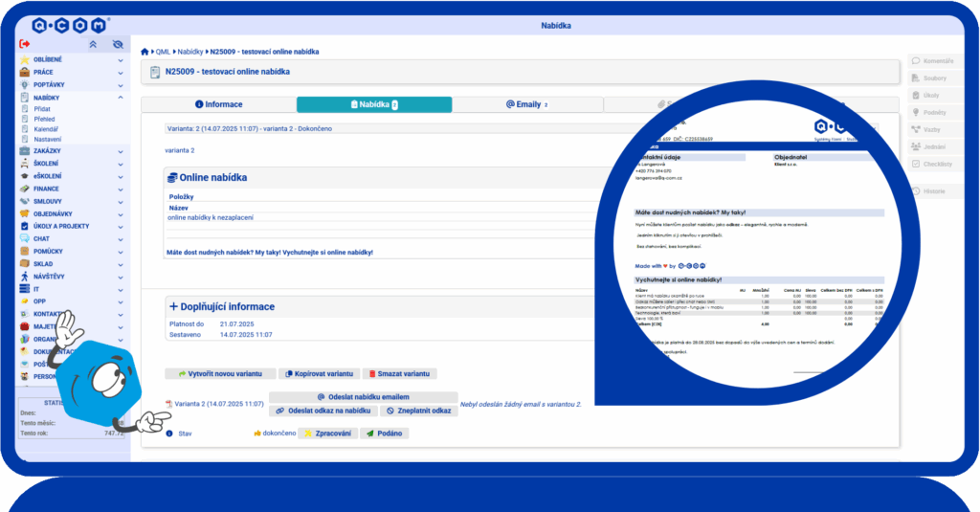Screen dimensions: 980x512
Task: Expand the Práce menu section chevron
Action: point(121,73)
